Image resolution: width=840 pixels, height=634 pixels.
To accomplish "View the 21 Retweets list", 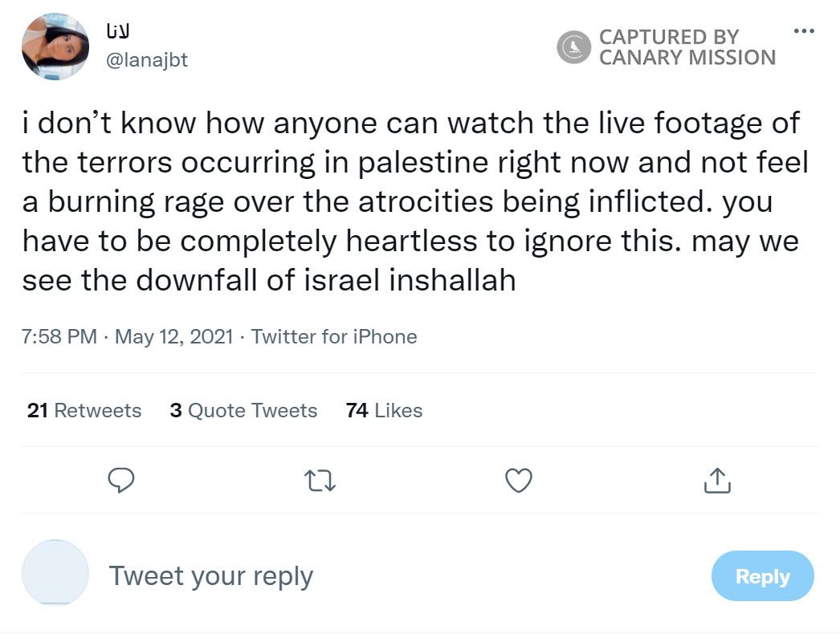I will point(84,411).
